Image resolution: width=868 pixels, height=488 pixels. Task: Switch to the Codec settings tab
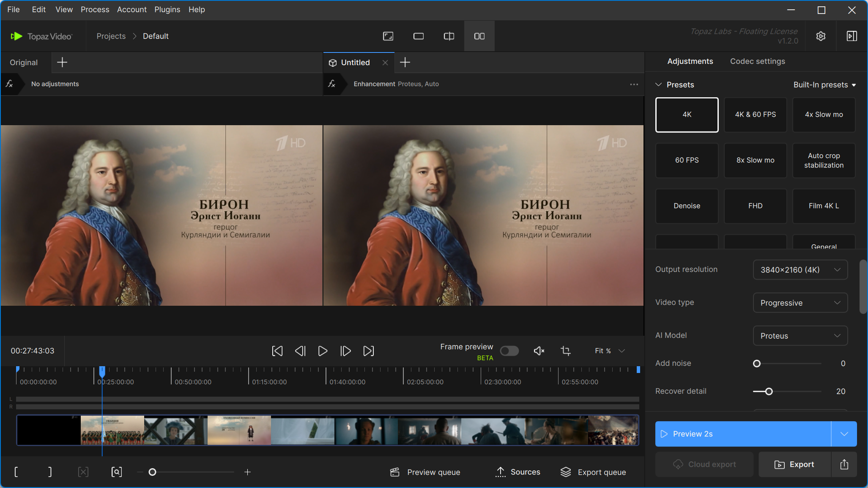(x=757, y=61)
